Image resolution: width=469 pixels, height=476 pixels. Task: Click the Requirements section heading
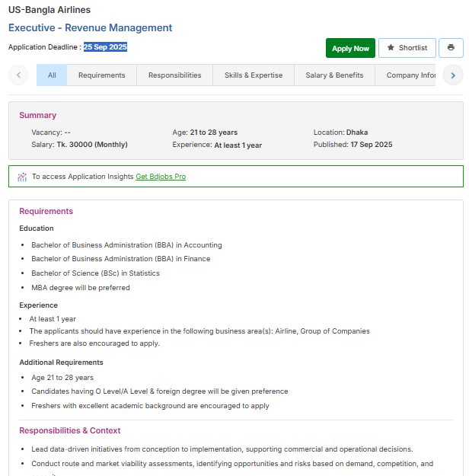tap(46, 211)
